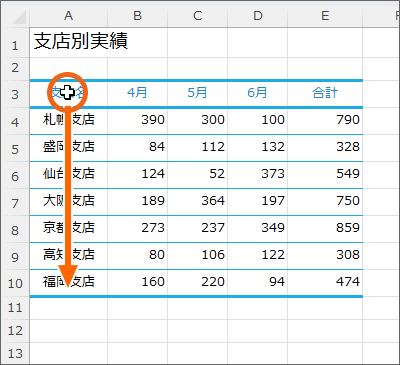Click total cell 859

coord(325,229)
